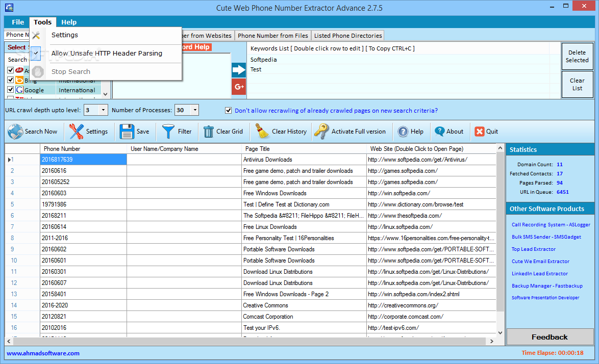Viewport: 599px width, 364px height.
Task: Click results grid scroll down arrow
Action: point(501,333)
